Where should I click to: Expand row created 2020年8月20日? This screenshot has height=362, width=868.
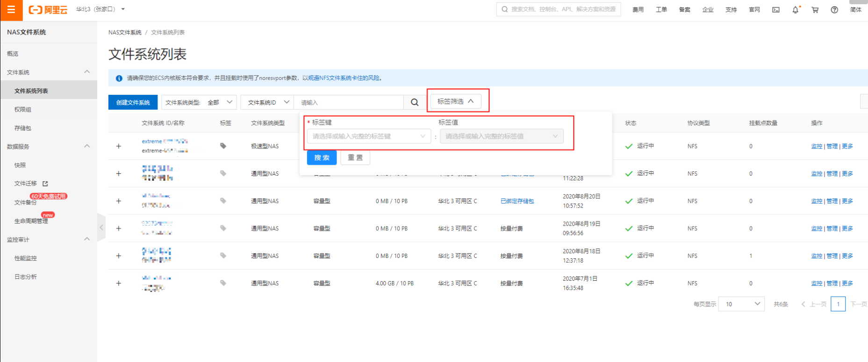[x=119, y=201]
